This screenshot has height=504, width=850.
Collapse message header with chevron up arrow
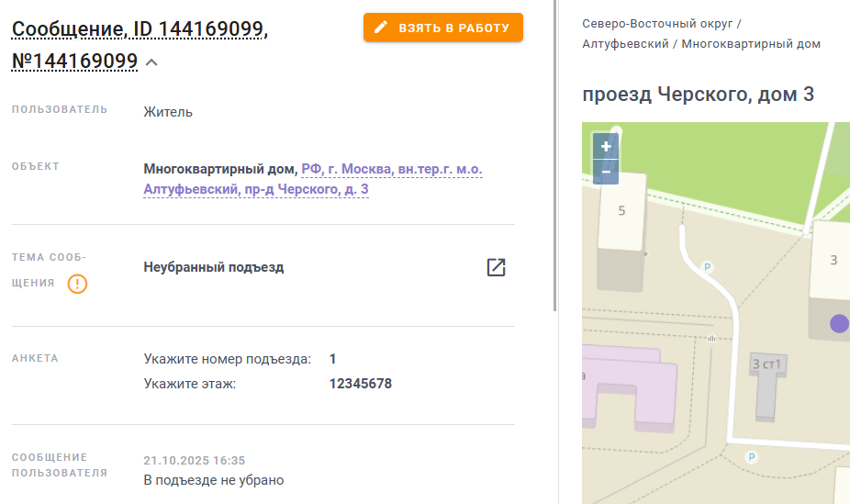[151, 62]
